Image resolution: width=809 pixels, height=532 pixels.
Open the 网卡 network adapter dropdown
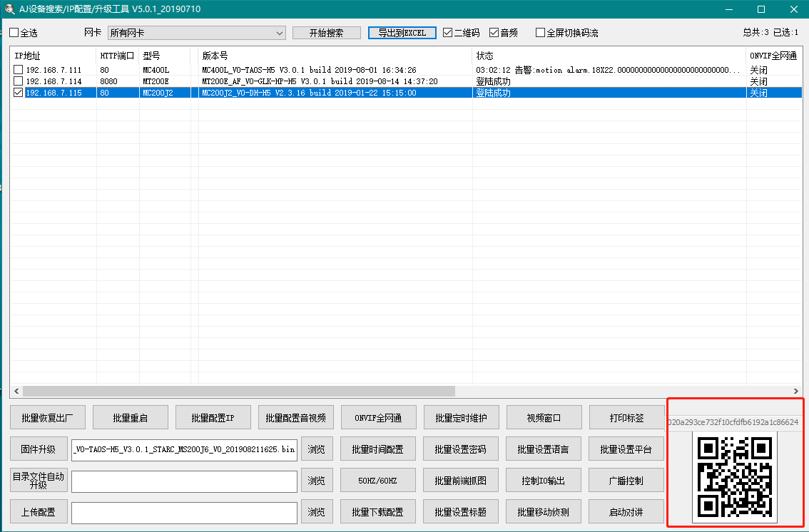tap(196, 33)
